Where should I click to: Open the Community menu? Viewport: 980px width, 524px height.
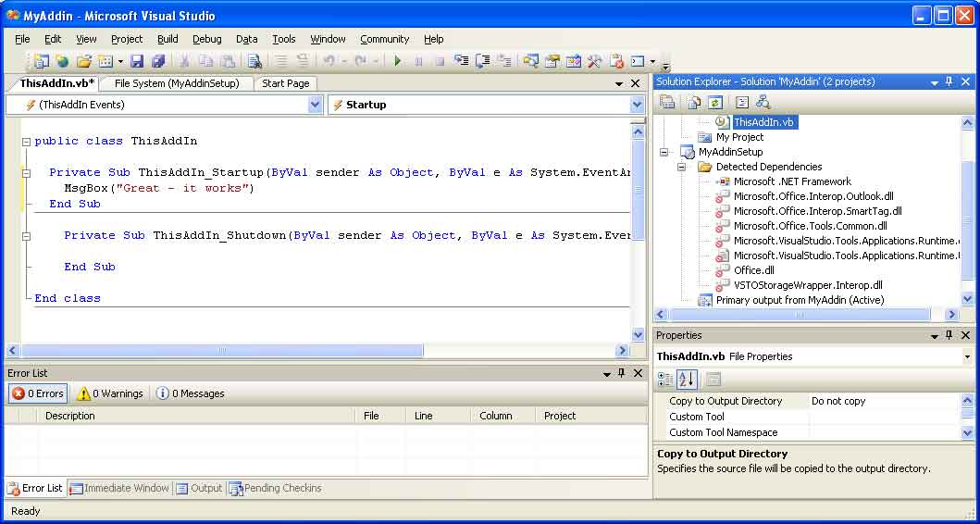click(384, 39)
